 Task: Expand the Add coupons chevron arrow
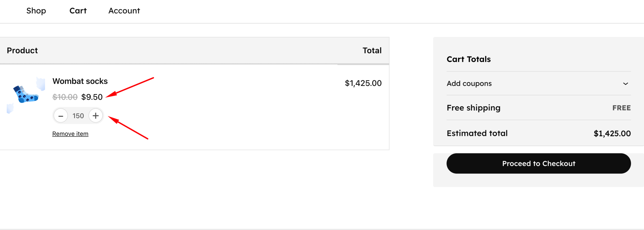coord(625,84)
